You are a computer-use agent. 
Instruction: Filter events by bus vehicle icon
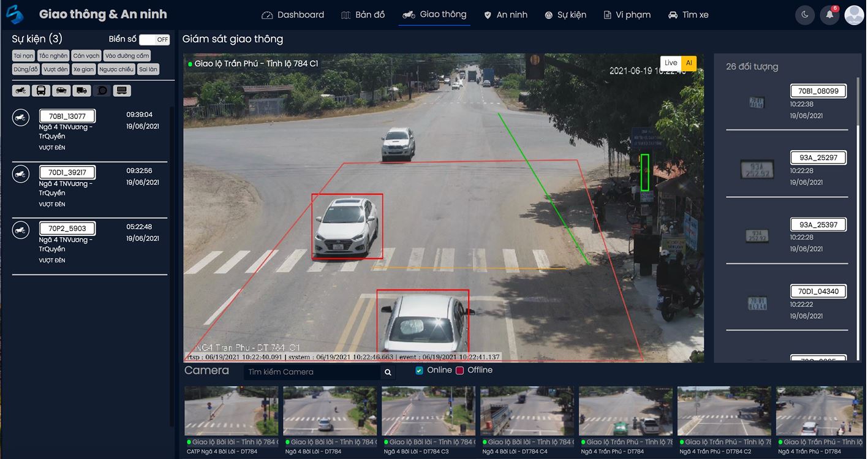pyautogui.click(x=41, y=91)
